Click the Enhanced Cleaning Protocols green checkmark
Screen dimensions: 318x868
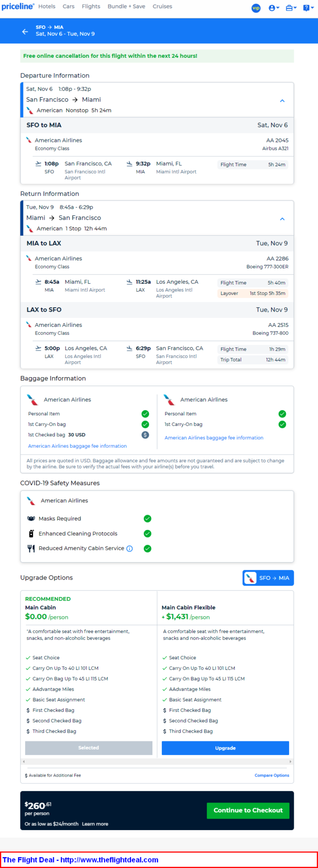pyautogui.click(x=148, y=534)
